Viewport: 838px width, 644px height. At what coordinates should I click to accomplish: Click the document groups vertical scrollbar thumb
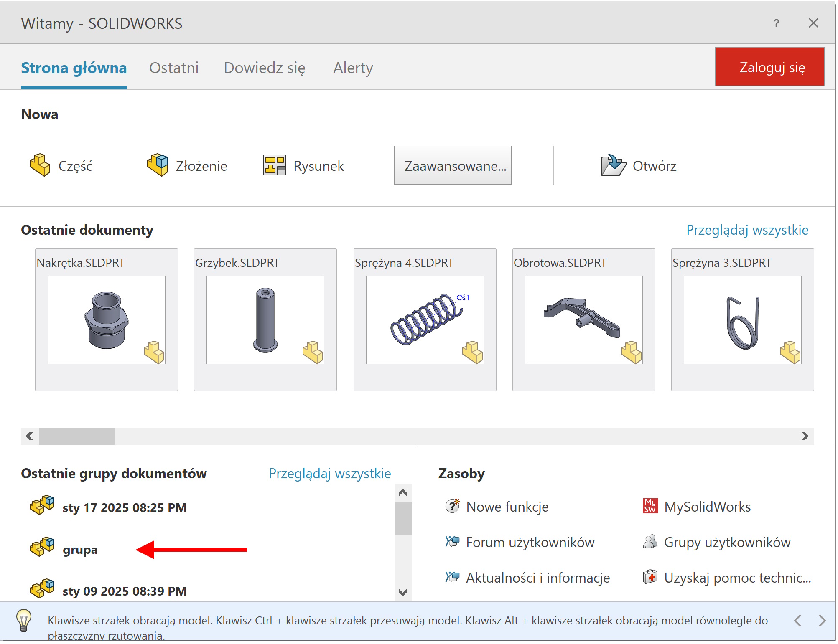point(403,518)
